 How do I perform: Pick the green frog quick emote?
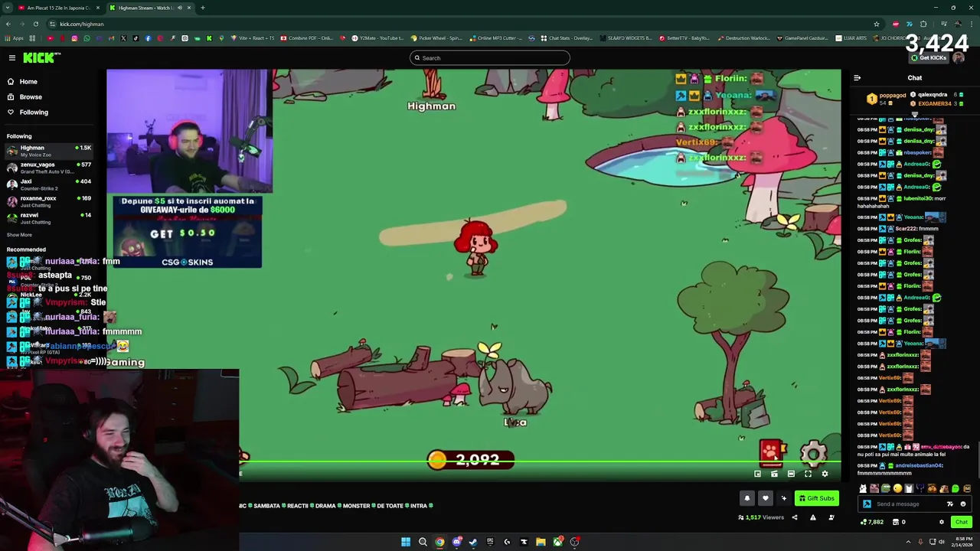point(886,489)
